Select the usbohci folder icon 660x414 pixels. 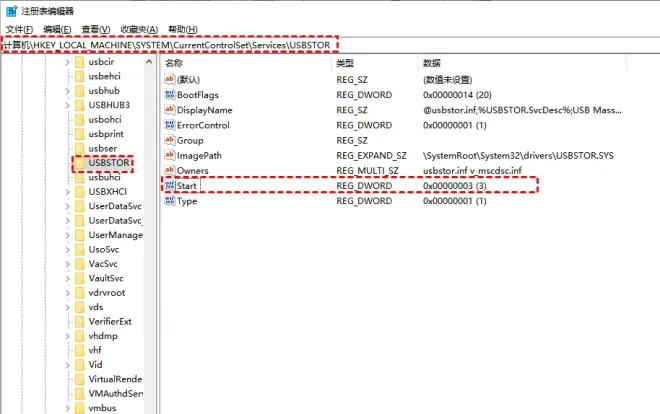[80, 119]
